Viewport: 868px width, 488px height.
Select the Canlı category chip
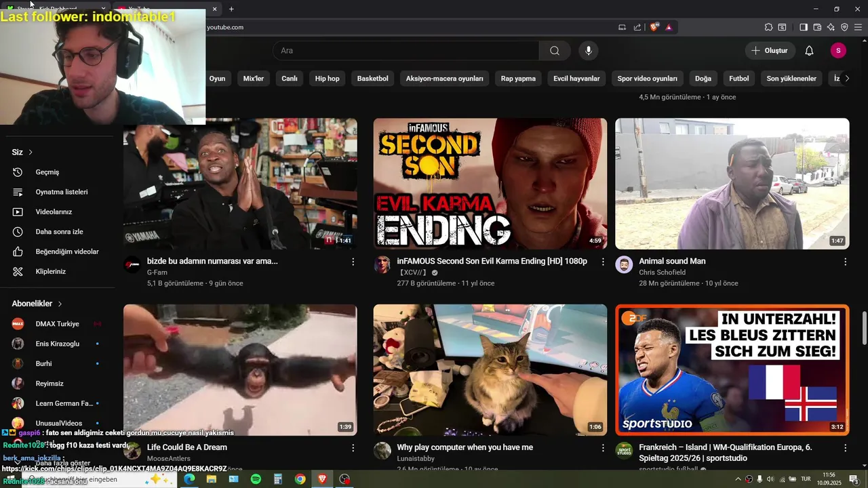coord(290,79)
